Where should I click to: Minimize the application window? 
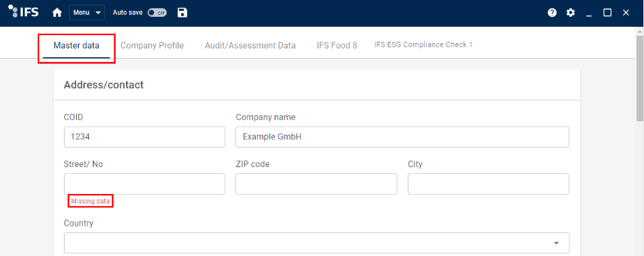click(x=589, y=13)
